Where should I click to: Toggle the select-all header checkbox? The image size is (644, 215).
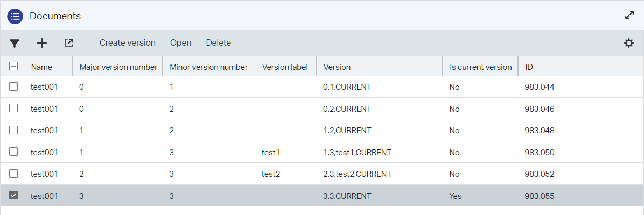pyautogui.click(x=14, y=67)
